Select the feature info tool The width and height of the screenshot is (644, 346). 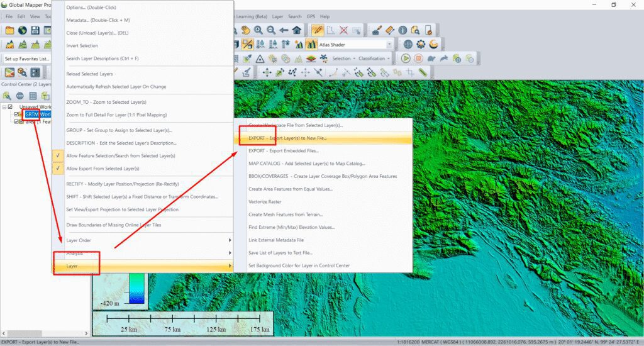click(x=402, y=30)
